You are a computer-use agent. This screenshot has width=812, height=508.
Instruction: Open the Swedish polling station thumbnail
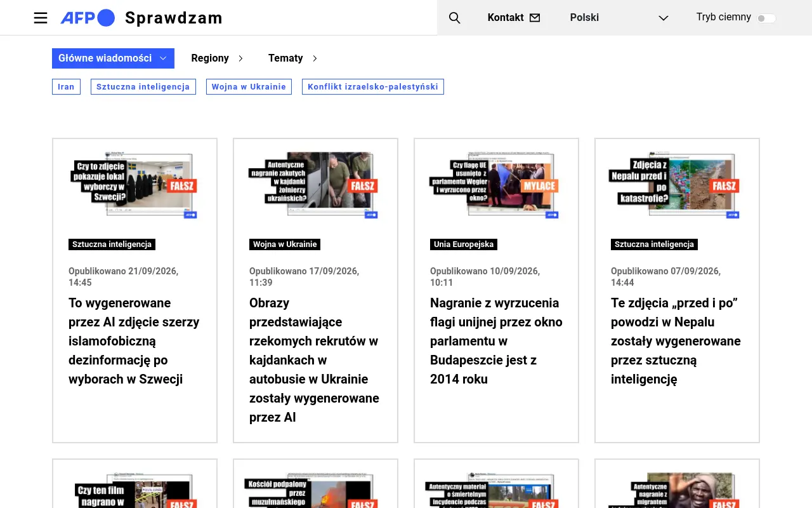(x=134, y=185)
